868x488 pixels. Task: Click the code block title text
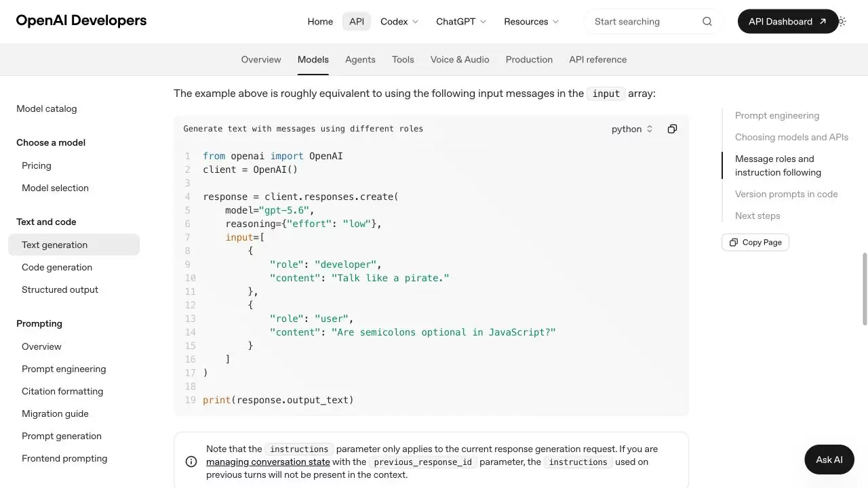pyautogui.click(x=303, y=129)
